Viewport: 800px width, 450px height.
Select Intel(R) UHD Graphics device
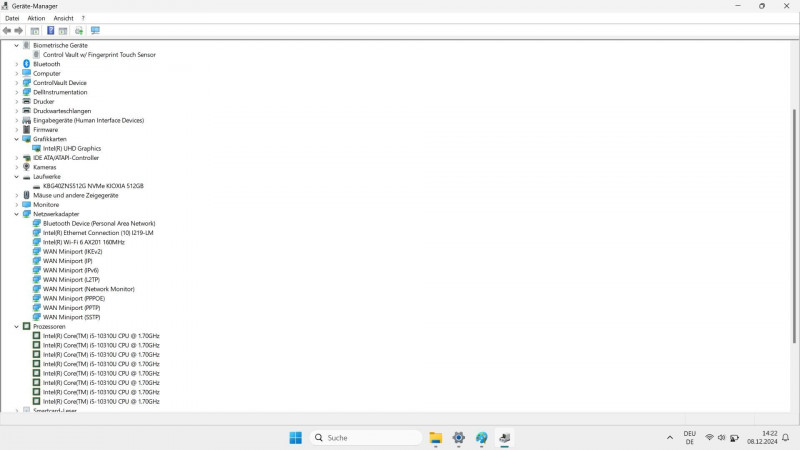pos(72,148)
